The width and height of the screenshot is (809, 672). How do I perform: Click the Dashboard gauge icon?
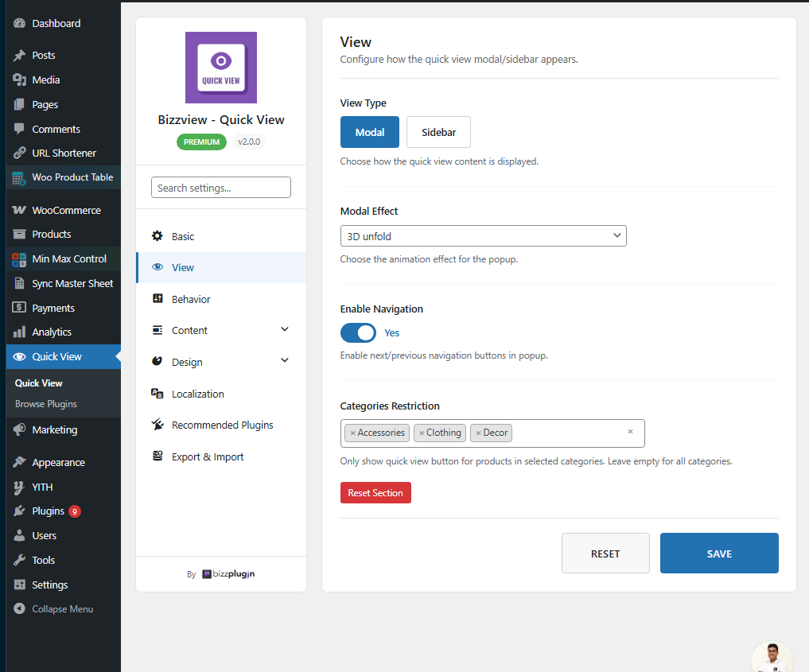(x=19, y=23)
